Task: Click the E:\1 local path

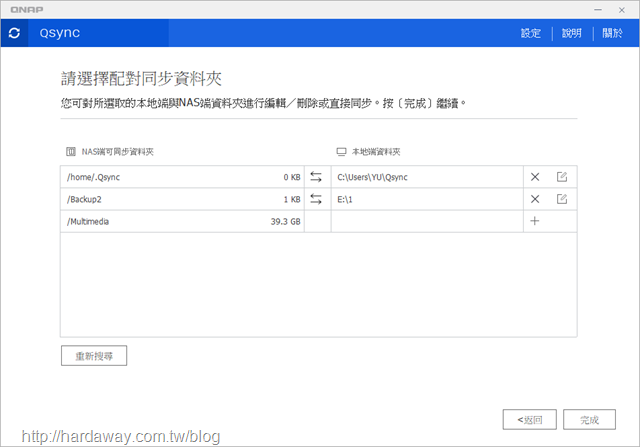Action: coord(344,199)
